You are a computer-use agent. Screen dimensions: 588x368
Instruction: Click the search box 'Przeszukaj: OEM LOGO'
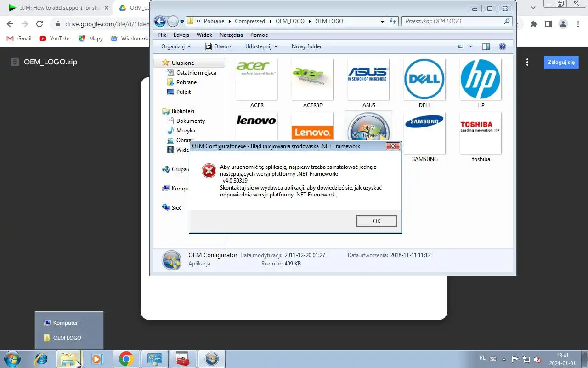(457, 21)
